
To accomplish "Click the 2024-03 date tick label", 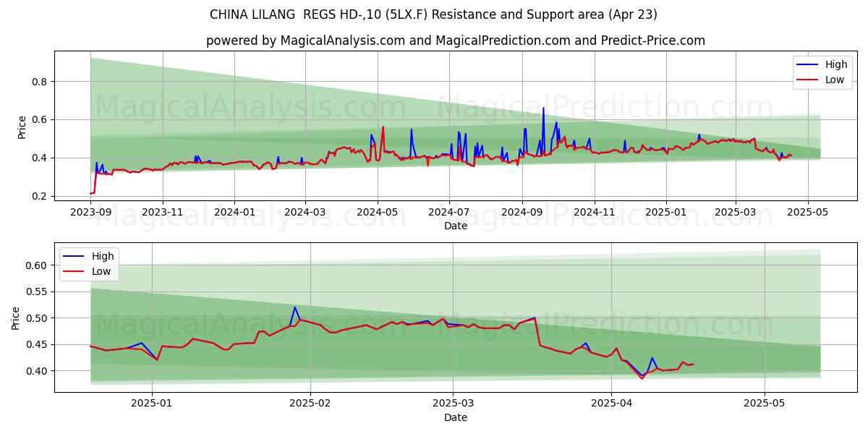I will 305,213.
